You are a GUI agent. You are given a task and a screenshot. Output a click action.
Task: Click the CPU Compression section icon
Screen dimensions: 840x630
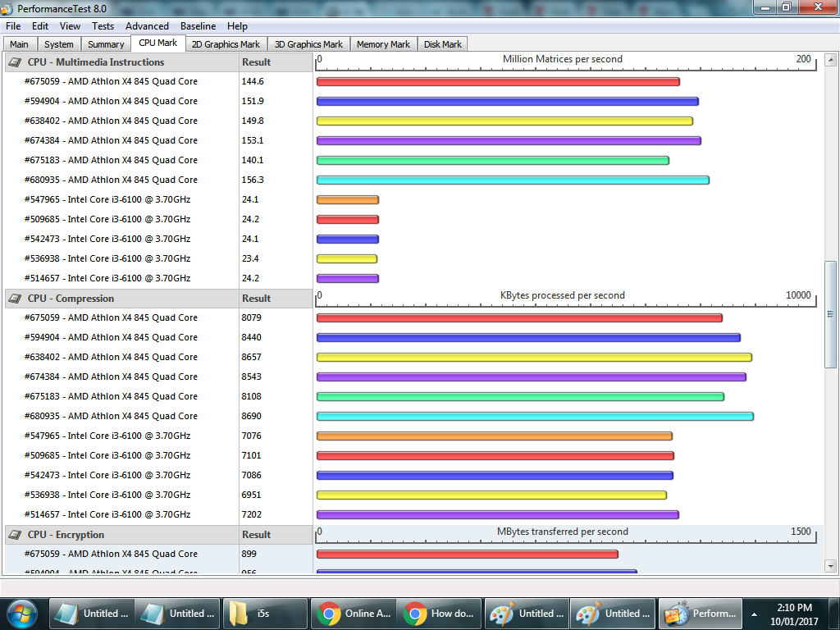click(x=15, y=299)
